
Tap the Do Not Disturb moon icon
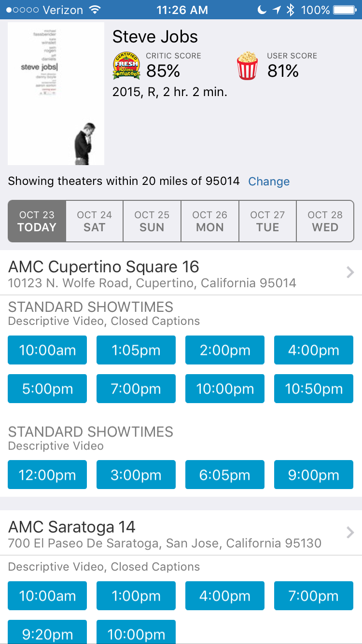click(x=262, y=10)
